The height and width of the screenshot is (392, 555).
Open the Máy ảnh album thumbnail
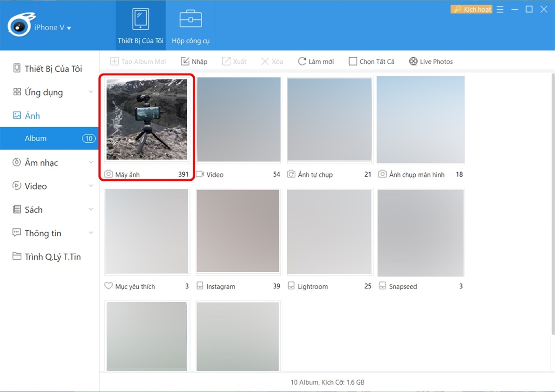tap(147, 119)
